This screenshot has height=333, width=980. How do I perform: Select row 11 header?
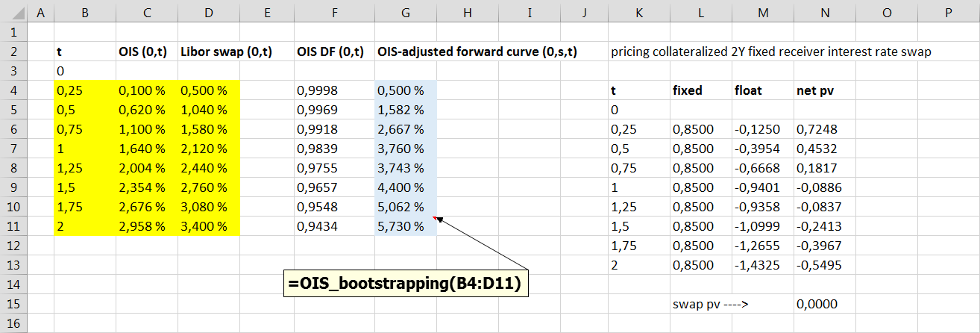(x=13, y=226)
